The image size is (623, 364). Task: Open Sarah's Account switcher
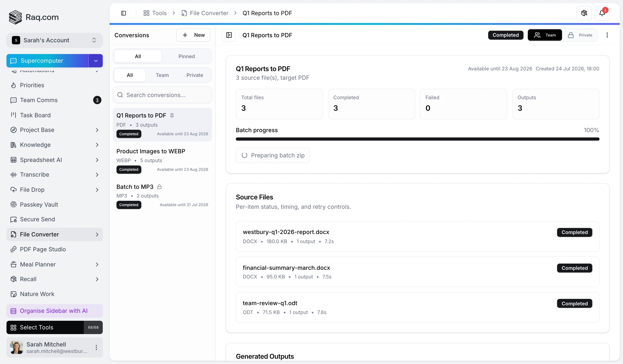54,40
